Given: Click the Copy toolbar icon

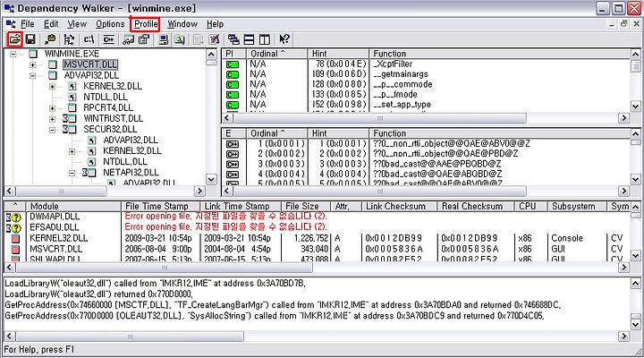Looking at the screenshot, I should (50, 39).
